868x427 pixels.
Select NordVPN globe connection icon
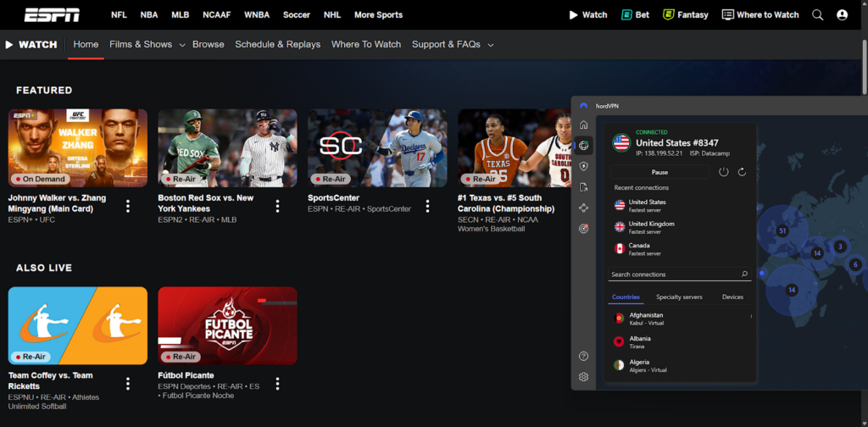(x=583, y=146)
